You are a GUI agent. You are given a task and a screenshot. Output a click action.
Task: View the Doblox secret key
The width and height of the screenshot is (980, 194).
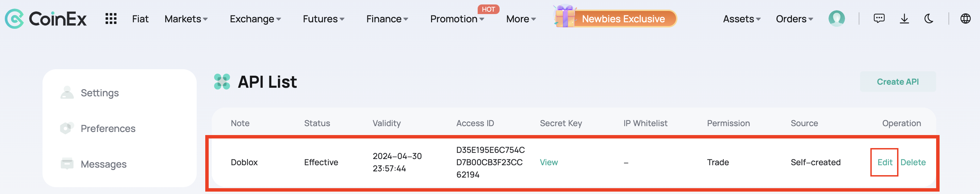(549, 162)
